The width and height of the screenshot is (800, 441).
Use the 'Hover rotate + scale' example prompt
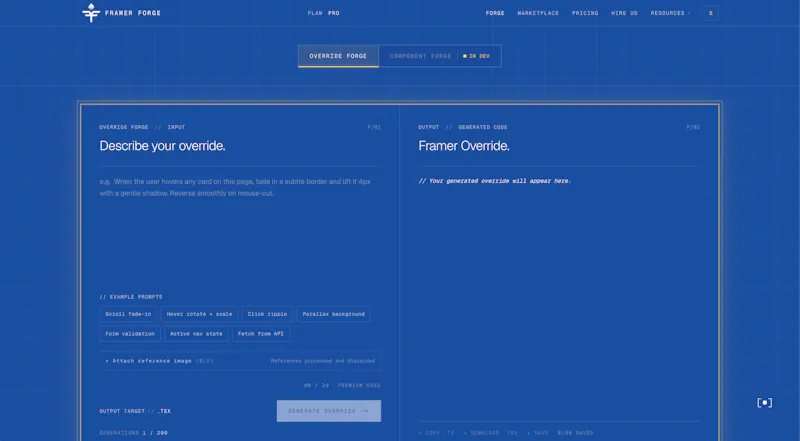199,314
